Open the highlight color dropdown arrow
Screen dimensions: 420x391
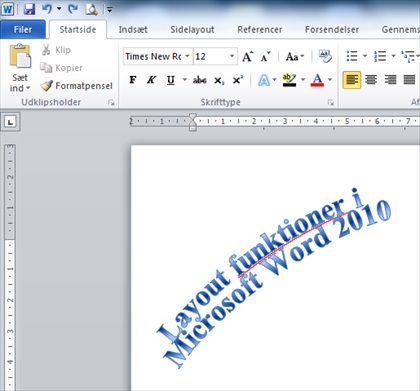303,80
